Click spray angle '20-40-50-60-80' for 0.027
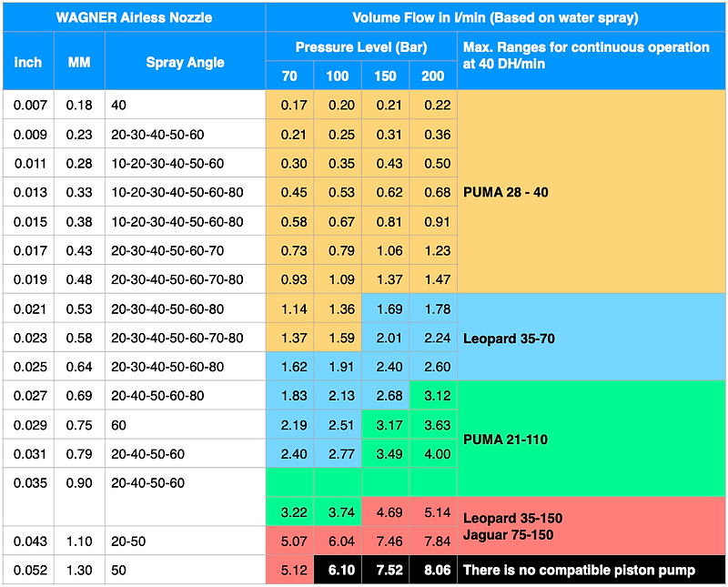The width and height of the screenshot is (728, 587). click(157, 396)
